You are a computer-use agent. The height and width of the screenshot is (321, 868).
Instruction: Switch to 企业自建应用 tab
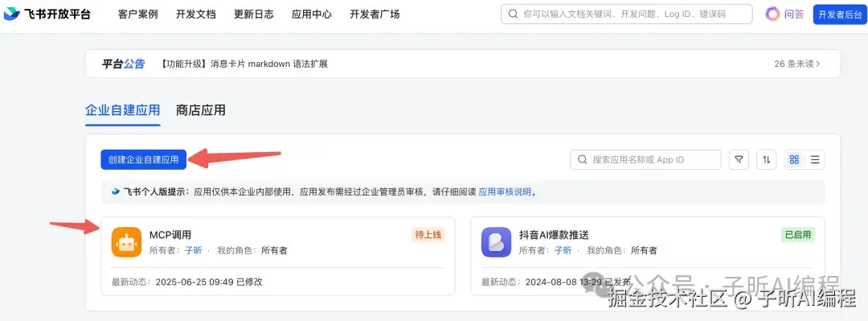click(x=122, y=109)
